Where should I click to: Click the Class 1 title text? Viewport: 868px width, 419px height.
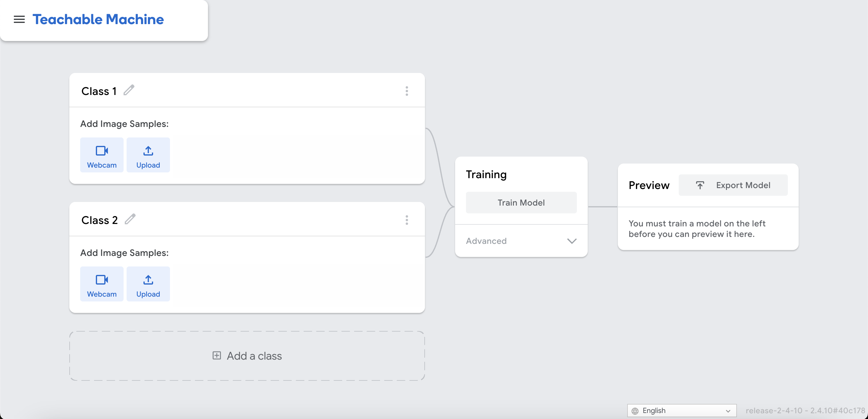click(x=99, y=91)
